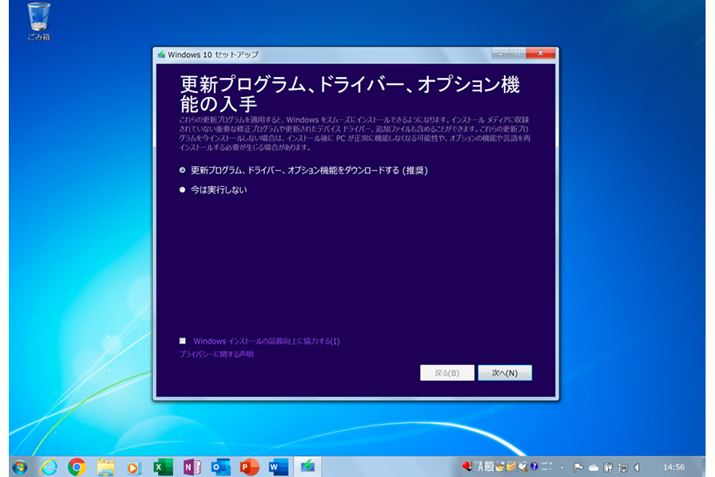Click the 戻る(B) button
This screenshot has width=715, height=477.
(447, 373)
